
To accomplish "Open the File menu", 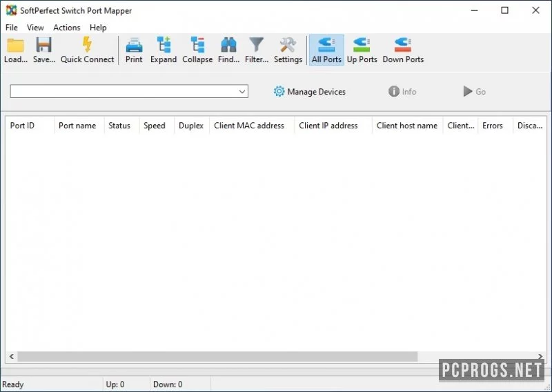I will tap(11, 28).
